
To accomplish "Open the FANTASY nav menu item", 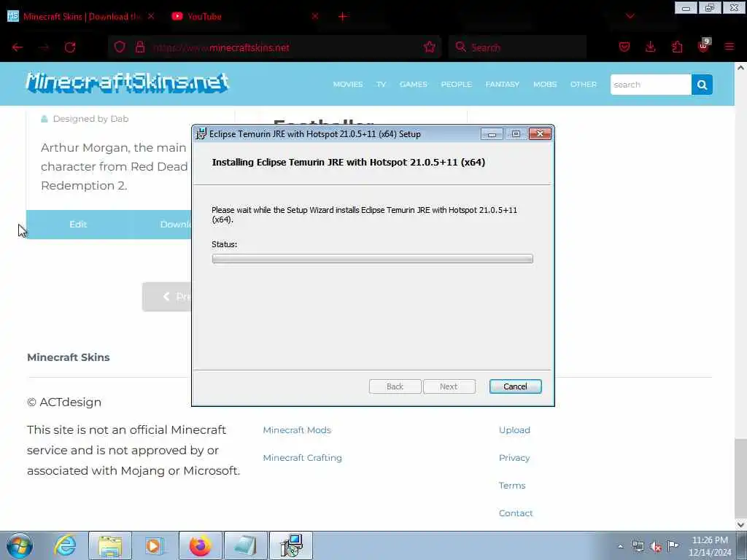I will [502, 85].
